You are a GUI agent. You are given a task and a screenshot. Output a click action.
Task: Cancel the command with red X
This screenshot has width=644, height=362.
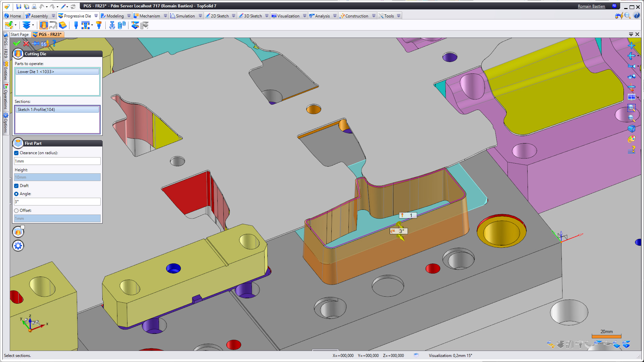pyautogui.click(x=26, y=43)
